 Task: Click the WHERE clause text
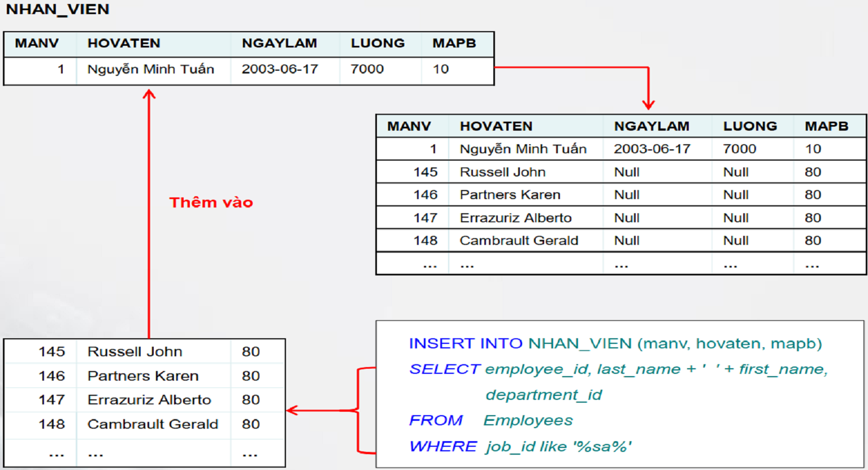click(x=444, y=446)
